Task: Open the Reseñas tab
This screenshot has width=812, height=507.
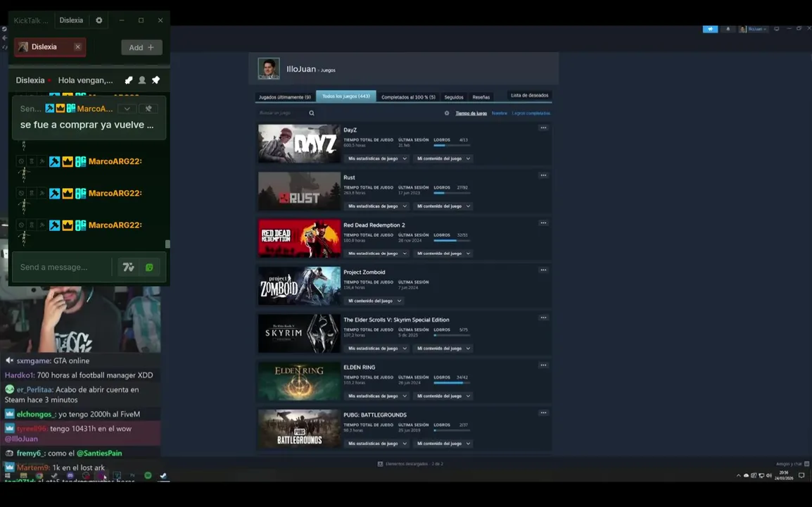Action: coord(481,97)
